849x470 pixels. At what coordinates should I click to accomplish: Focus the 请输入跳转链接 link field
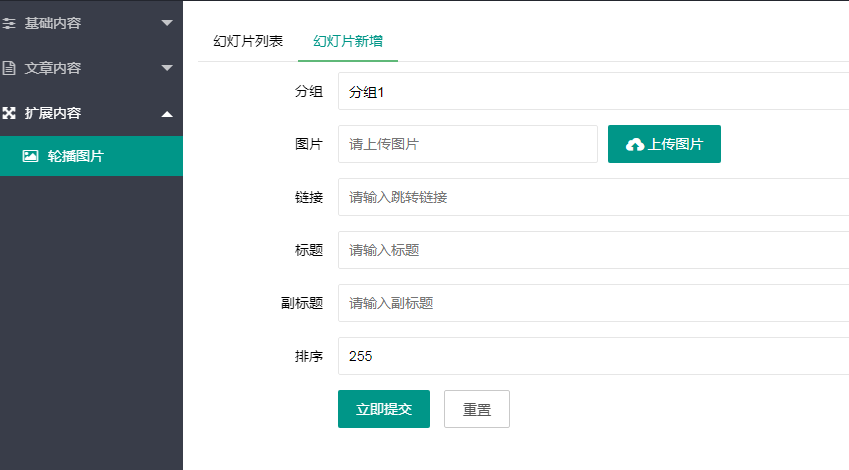coord(593,197)
